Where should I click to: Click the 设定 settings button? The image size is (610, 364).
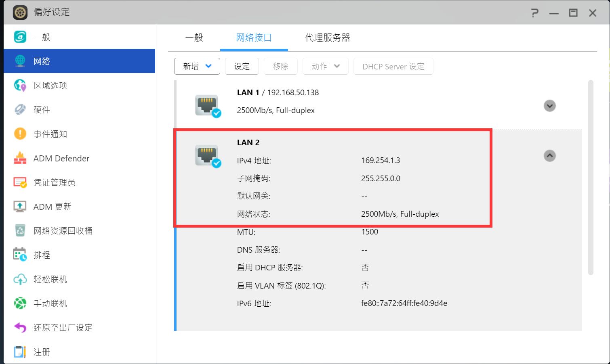(242, 66)
